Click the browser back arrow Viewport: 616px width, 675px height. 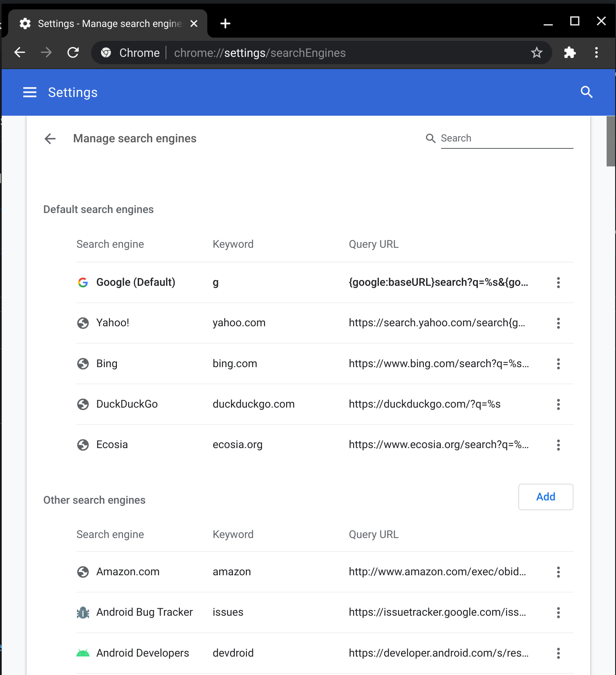pyautogui.click(x=20, y=52)
